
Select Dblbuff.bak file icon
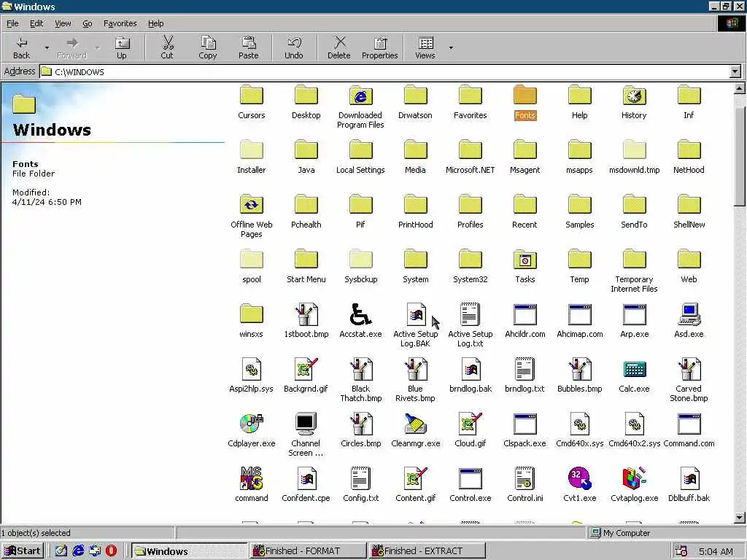pos(689,478)
